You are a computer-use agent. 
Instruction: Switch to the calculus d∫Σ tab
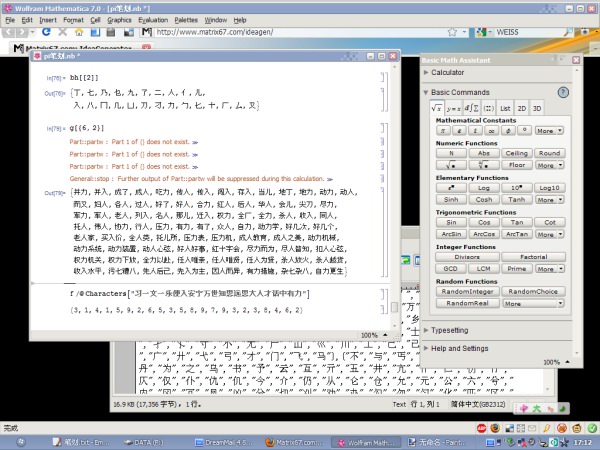pos(471,108)
